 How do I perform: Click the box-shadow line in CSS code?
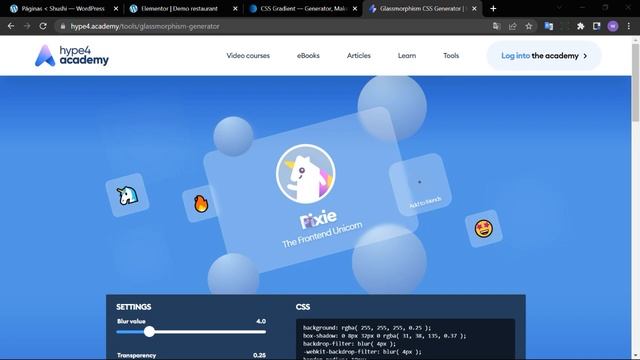[384, 336]
